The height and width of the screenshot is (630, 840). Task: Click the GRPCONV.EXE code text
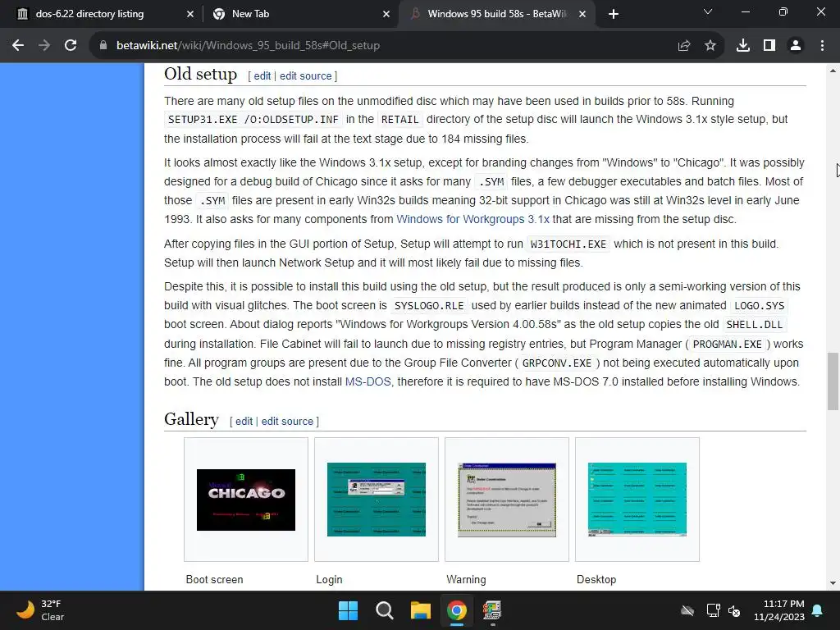(557, 363)
